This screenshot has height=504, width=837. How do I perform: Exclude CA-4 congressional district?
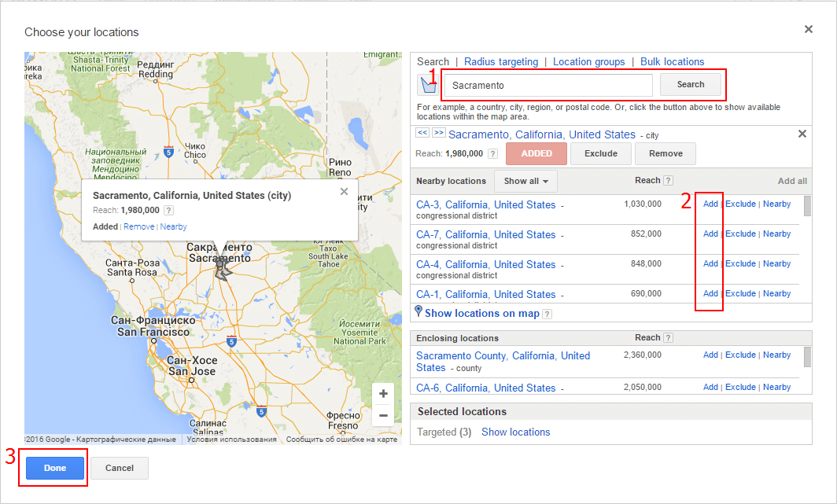(x=740, y=263)
